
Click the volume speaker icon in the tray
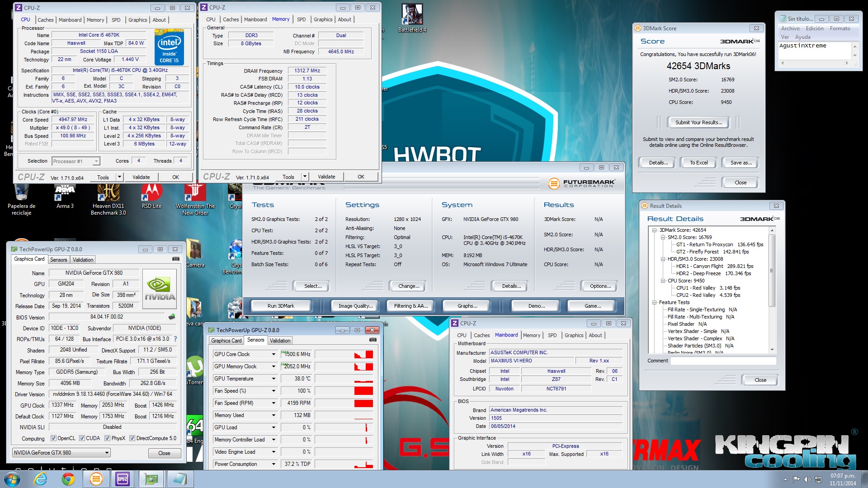click(x=807, y=479)
